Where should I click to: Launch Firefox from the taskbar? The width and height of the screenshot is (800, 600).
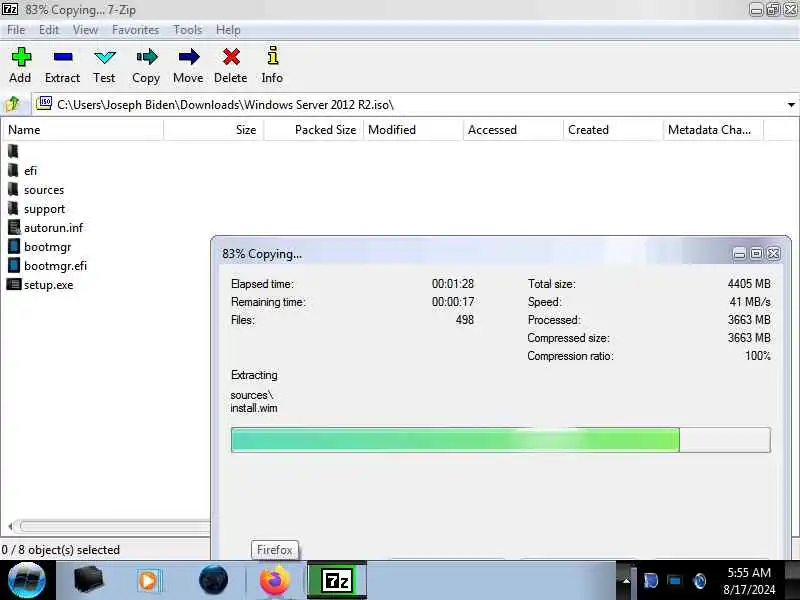click(x=274, y=581)
